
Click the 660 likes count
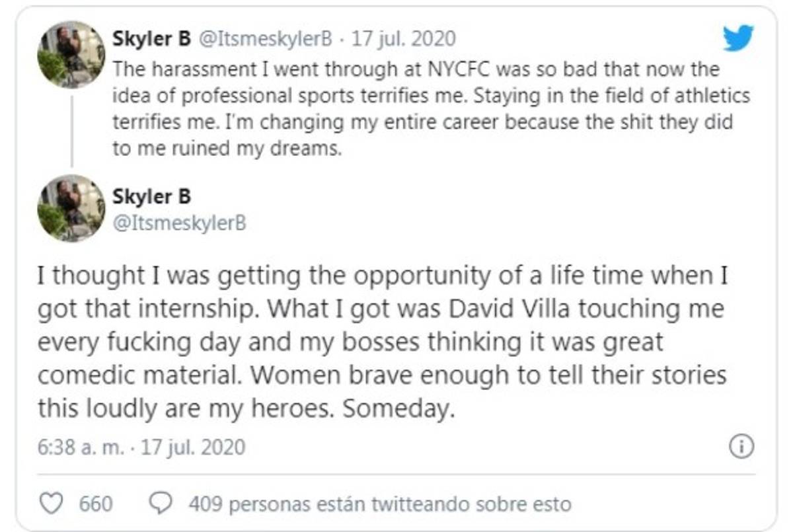(x=95, y=504)
